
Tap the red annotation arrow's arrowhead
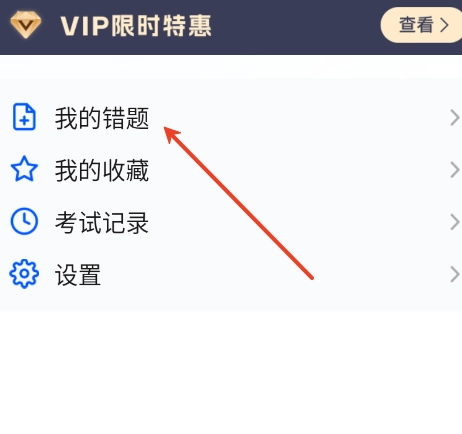coord(171,134)
